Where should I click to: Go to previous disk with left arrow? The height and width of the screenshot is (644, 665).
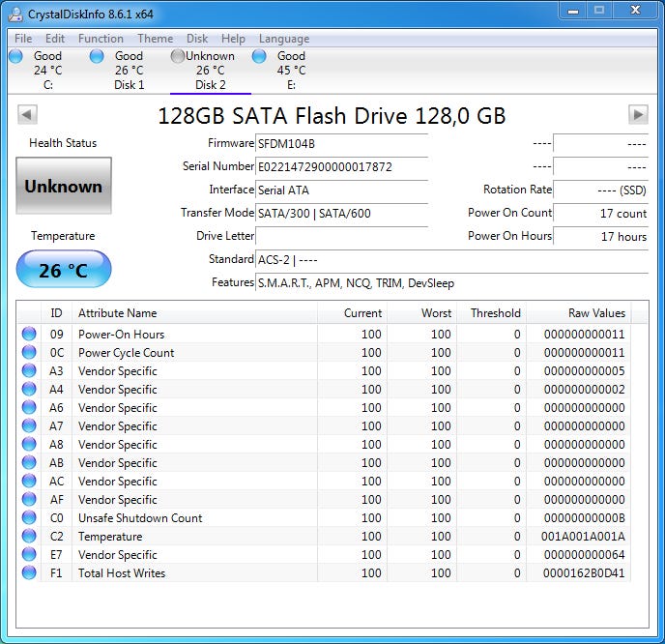[27, 115]
